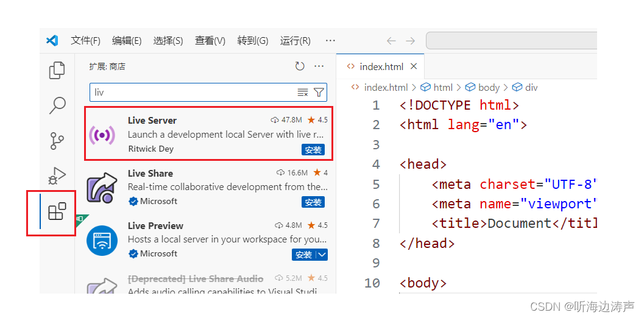Select the index.html editor tab
Viewport: 644px width, 318px height.
(380, 66)
